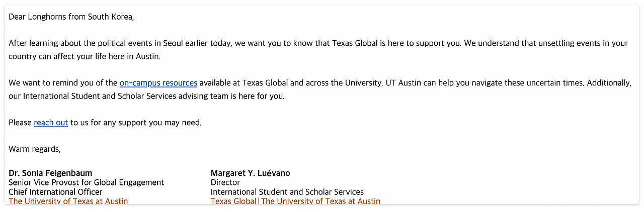
Task: Open University of Texas link under Sonia Feigenbaum
Action: pyautogui.click(x=68, y=201)
